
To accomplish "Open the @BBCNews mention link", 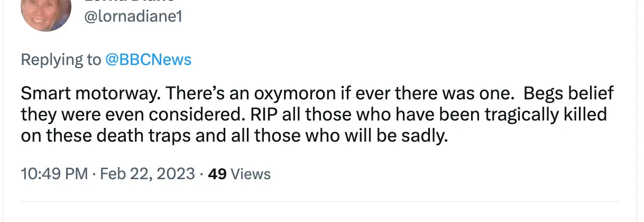I will (x=148, y=60).
